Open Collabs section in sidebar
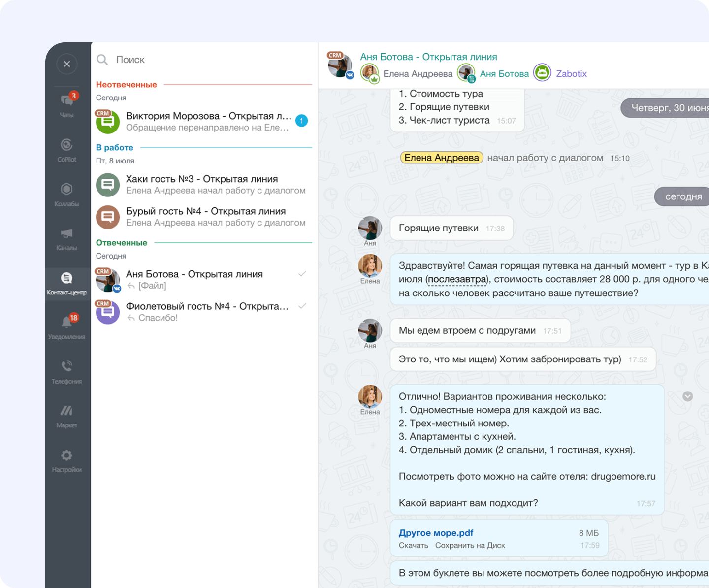This screenshot has height=588, width=709. click(x=66, y=194)
